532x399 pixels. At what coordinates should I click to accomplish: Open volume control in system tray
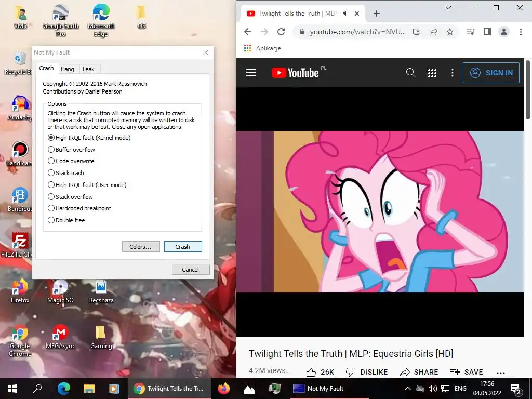coord(432,389)
